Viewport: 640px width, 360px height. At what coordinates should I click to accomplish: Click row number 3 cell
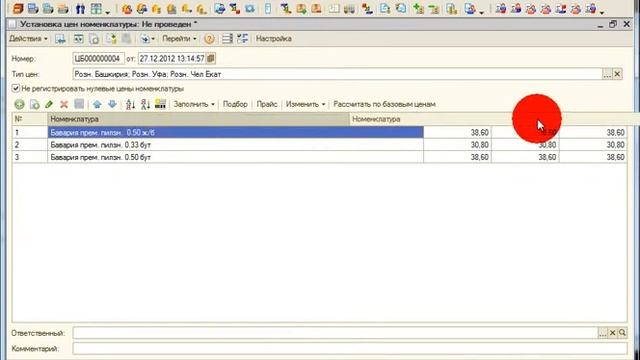tap(29, 157)
